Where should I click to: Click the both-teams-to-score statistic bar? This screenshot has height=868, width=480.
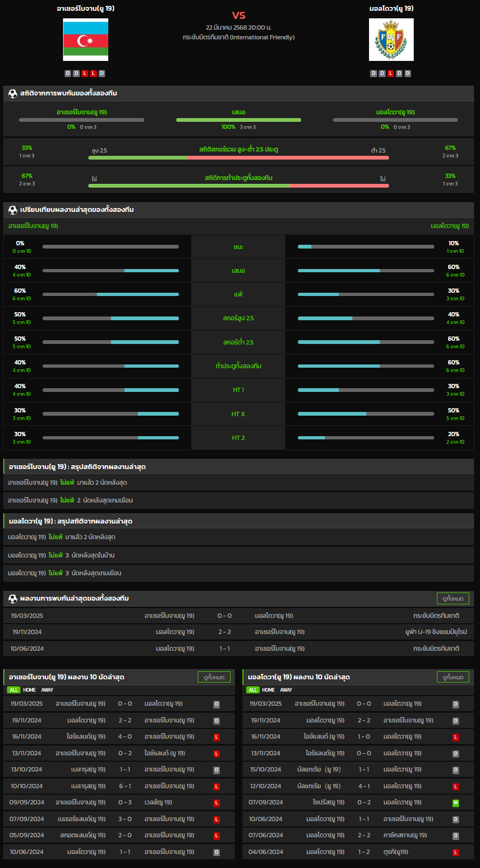239,186
